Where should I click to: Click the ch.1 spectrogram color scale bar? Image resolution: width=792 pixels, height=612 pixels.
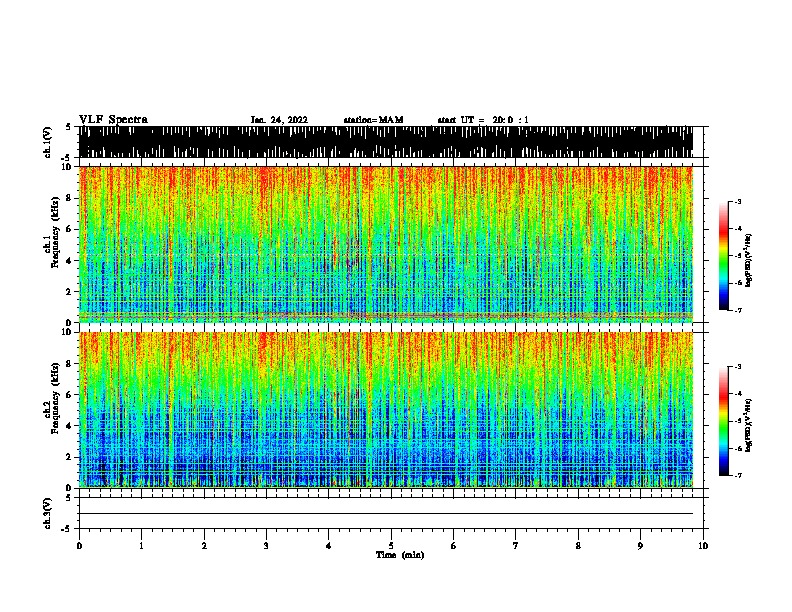coord(724,256)
